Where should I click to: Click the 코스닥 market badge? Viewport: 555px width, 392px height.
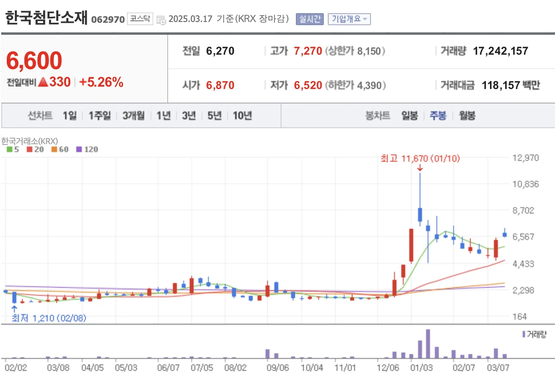tap(140, 19)
